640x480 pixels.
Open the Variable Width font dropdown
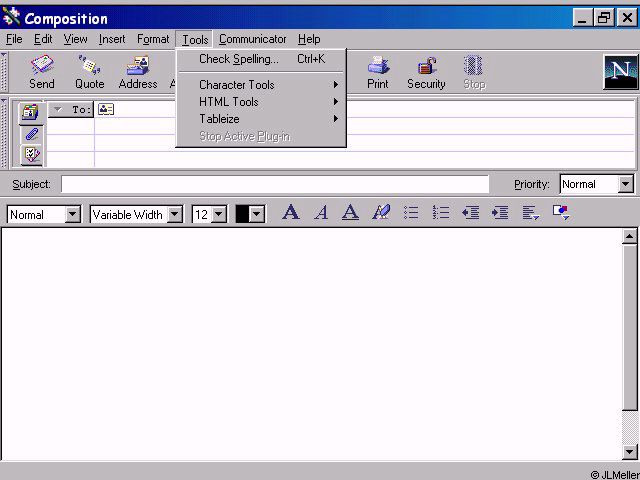pos(175,214)
